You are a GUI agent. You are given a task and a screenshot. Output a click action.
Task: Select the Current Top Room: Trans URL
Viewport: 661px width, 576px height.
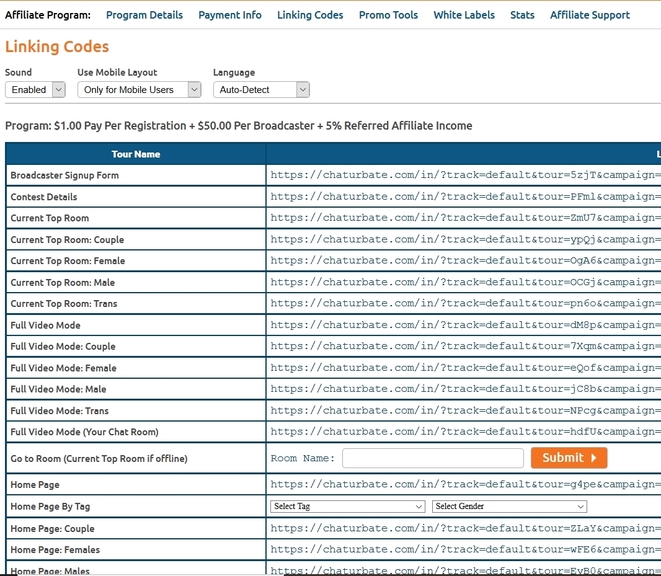[x=465, y=304]
